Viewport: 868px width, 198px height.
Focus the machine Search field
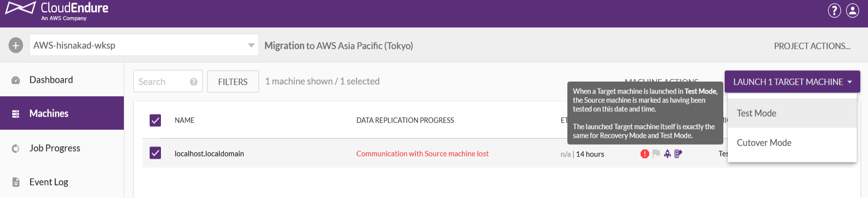coord(163,82)
